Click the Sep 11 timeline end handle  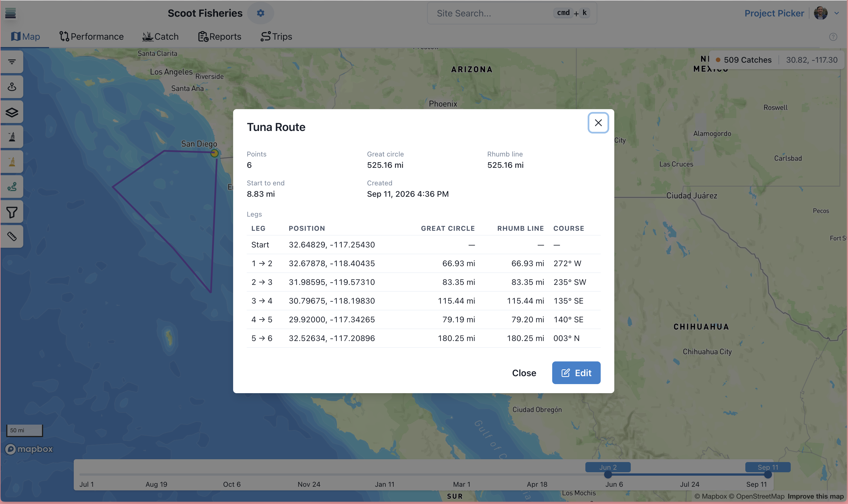[x=767, y=475]
